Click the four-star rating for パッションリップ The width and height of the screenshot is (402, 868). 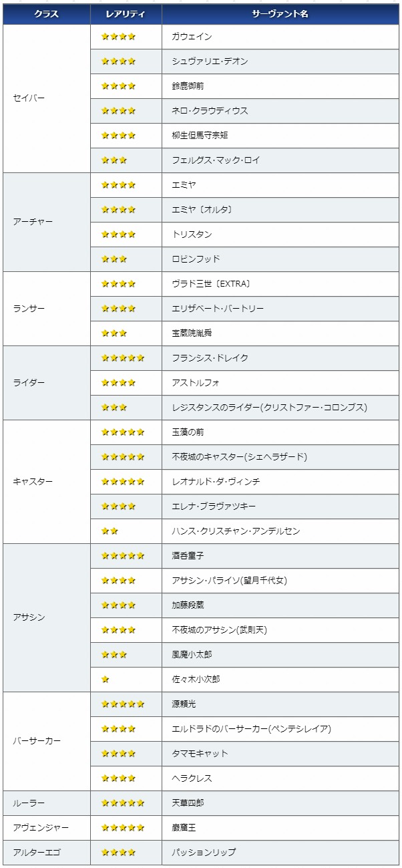[118, 853]
